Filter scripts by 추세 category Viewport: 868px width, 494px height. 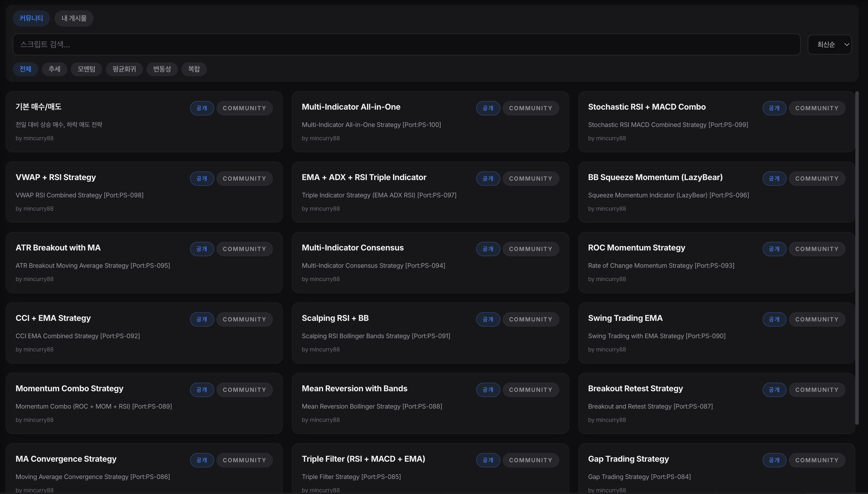(x=54, y=69)
